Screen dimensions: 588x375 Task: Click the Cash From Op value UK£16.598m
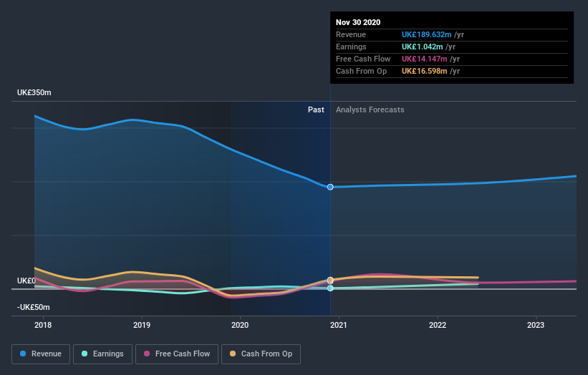point(424,71)
